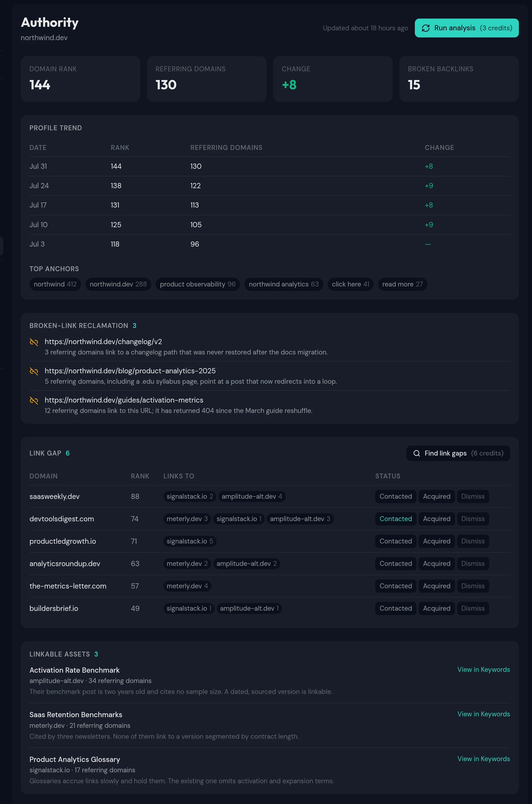Mark saasweekly.dev as Acquired
Screen dimensions: 532x804
coord(436,496)
